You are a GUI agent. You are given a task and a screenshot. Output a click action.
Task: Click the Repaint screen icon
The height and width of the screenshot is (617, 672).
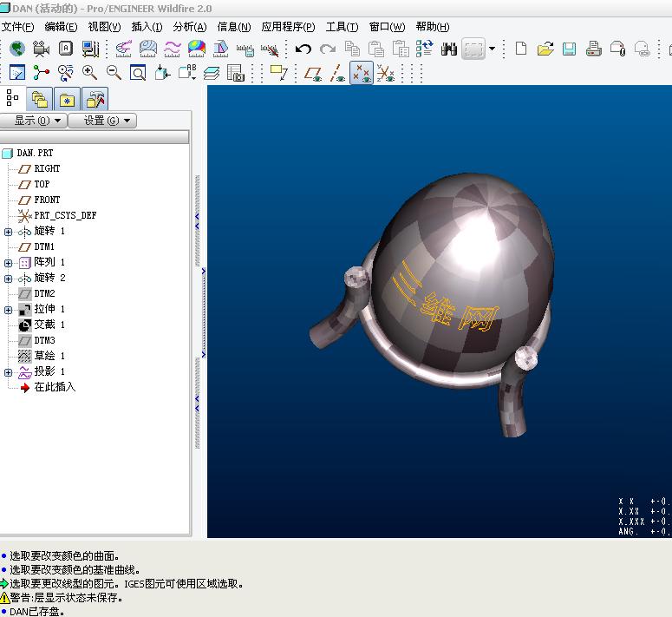(17, 73)
